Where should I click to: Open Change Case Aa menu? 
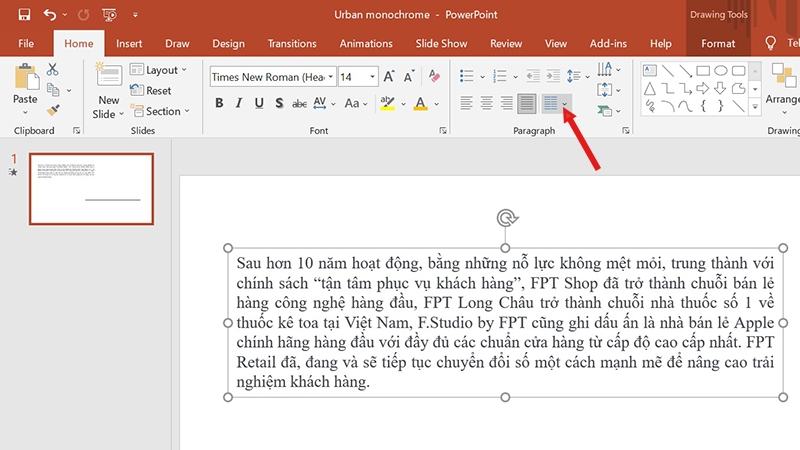point(356,104)
